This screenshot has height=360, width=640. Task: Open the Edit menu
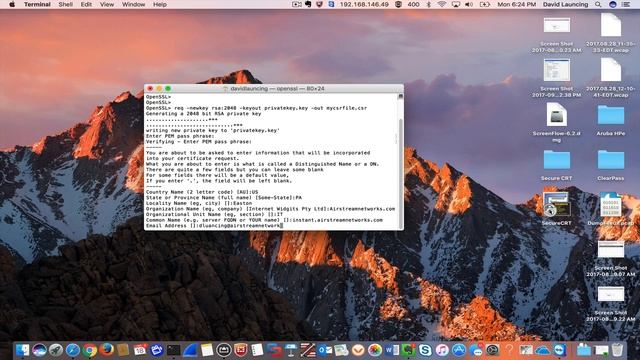[86, 4]
